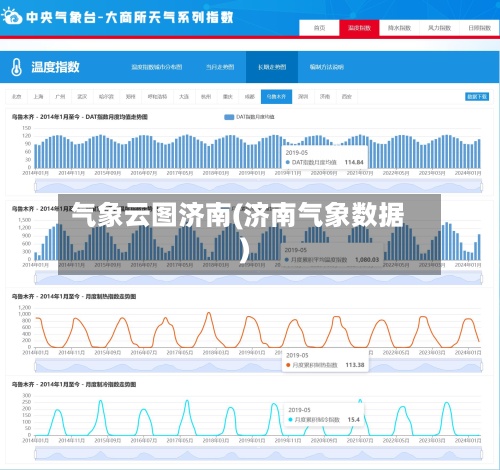Select the red 温度指数 top tab

pos(359,28)
